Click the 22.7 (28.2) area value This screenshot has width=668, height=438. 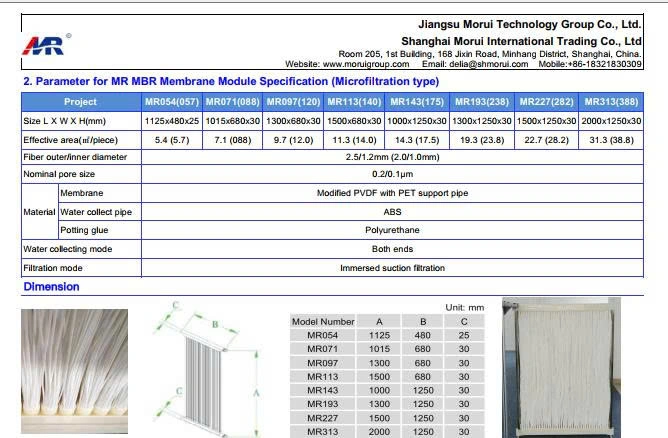[x=547, y=140]
